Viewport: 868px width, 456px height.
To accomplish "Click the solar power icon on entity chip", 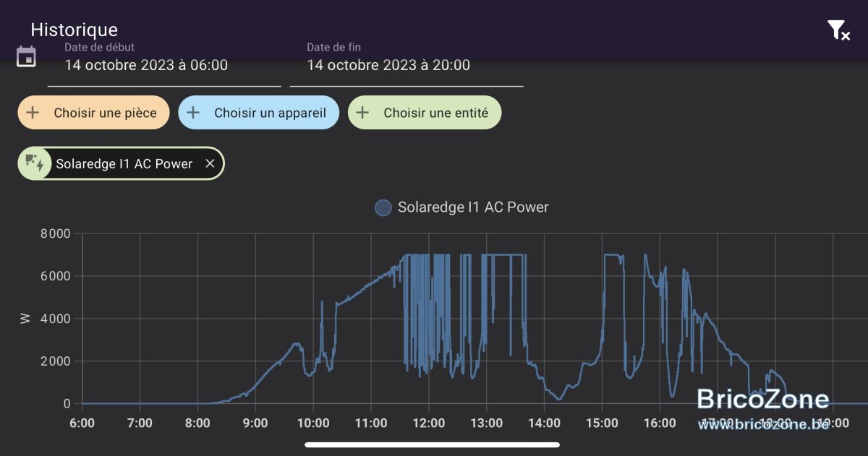I will [x=34, y=163].
